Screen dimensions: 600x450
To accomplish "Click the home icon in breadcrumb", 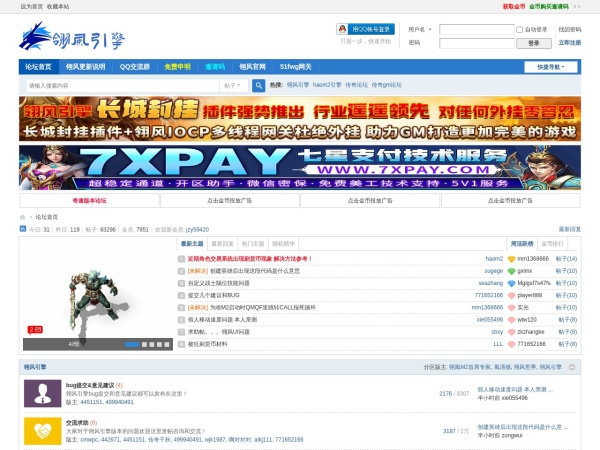I will (x=22, y=217).
